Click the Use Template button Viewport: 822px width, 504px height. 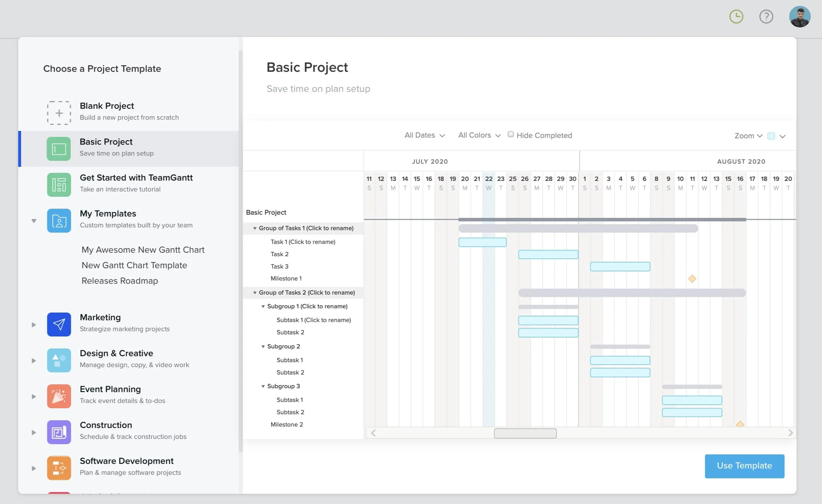tap(744, 466)
